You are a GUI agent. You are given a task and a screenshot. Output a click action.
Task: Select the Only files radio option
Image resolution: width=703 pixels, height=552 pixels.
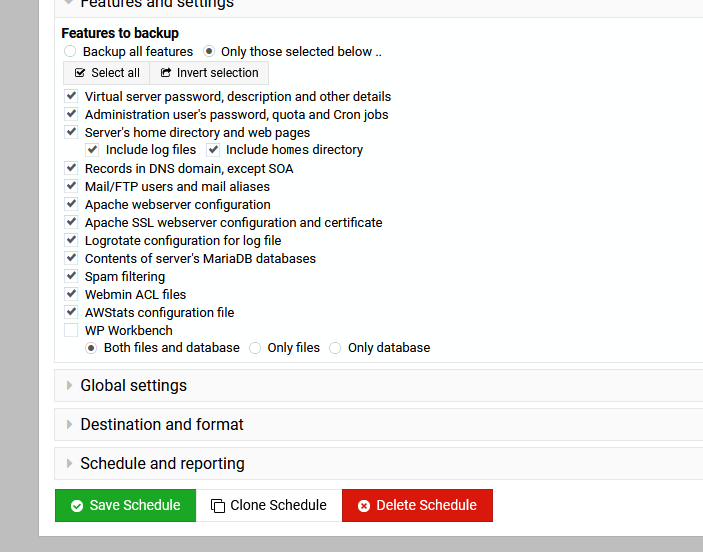tap(255, 348)
